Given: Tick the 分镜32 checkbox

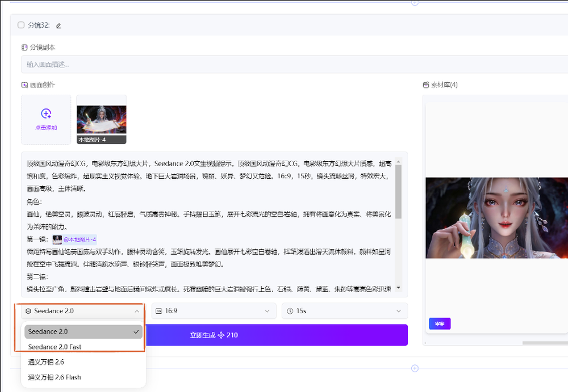Looking at the screenshot, I should tap(21, 25).
